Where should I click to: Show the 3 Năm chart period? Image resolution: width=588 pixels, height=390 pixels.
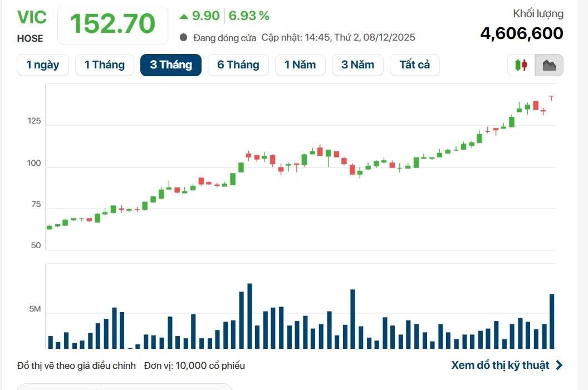click(357, 65)
